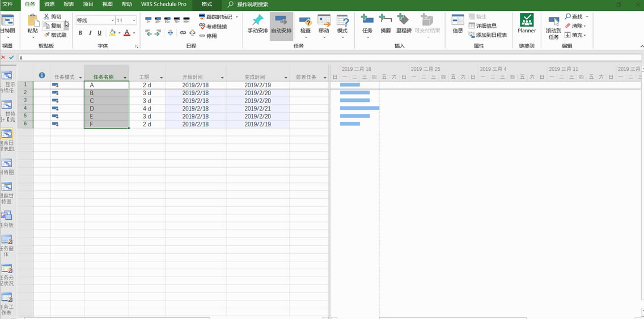Click the 详细信息 button
Viewport: 644px width, 319px height.
(482, 26)
